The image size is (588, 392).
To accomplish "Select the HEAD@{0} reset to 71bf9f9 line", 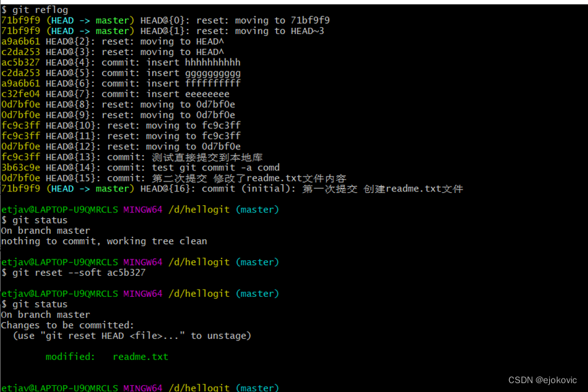I will coord(165,20).
